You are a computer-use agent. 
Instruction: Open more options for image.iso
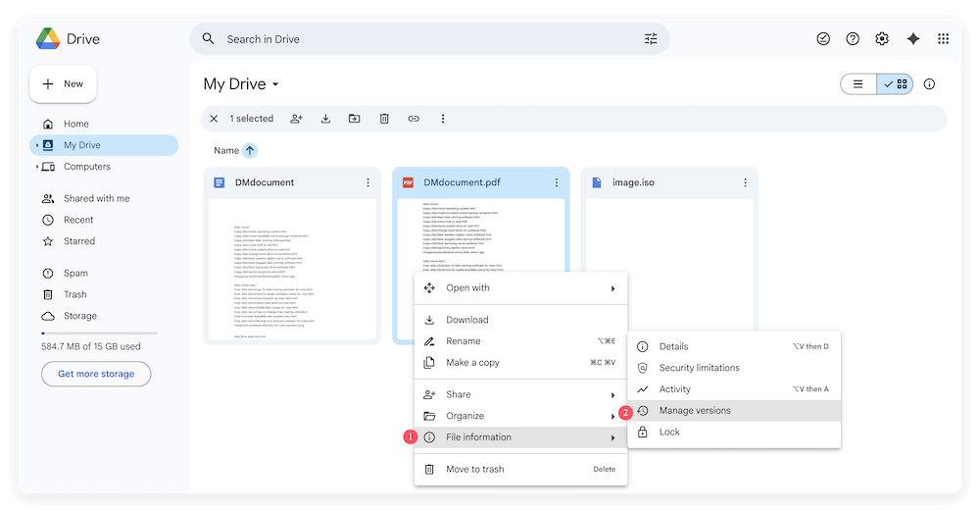coord(745,182)
